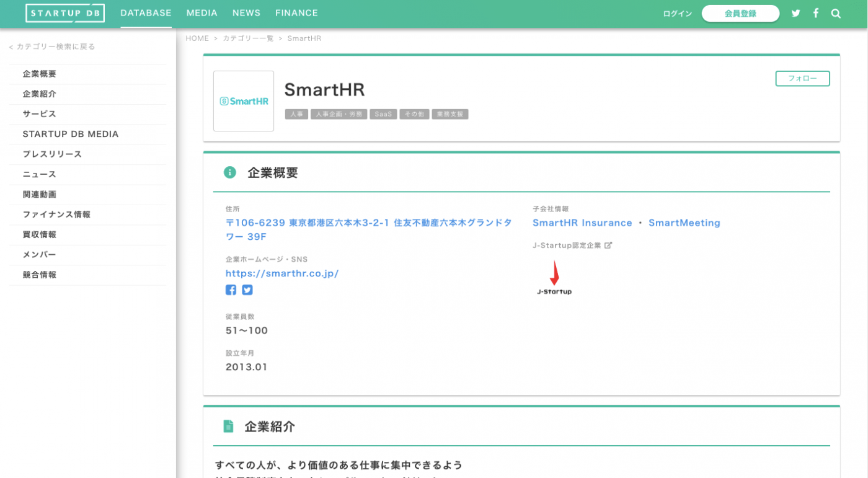Click the info icon beside 企業概要
868x478 pixels.
230,172
